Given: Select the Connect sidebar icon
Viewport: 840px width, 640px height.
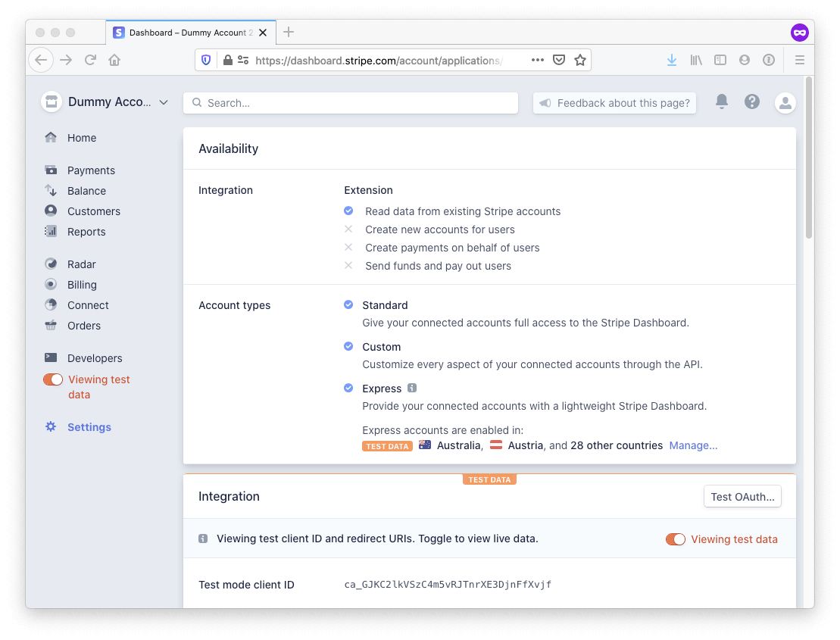Looking at the screenshot, I should point(50,304).
